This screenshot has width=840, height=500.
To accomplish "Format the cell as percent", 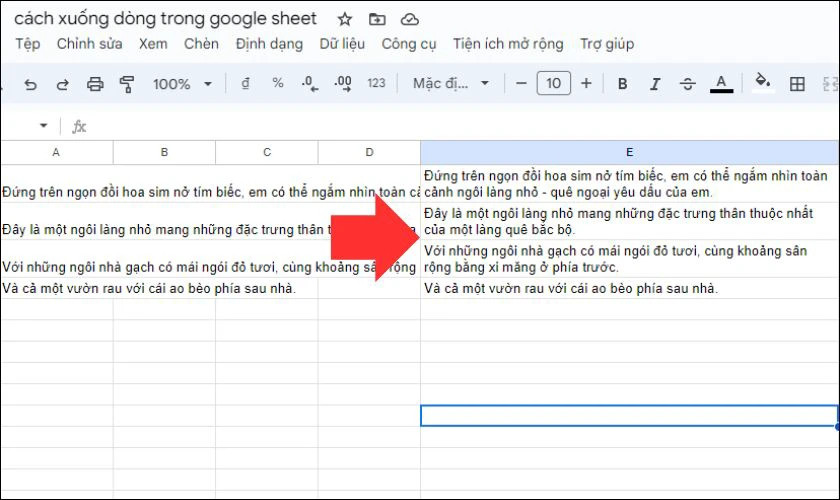I will [x=278, y=84].
